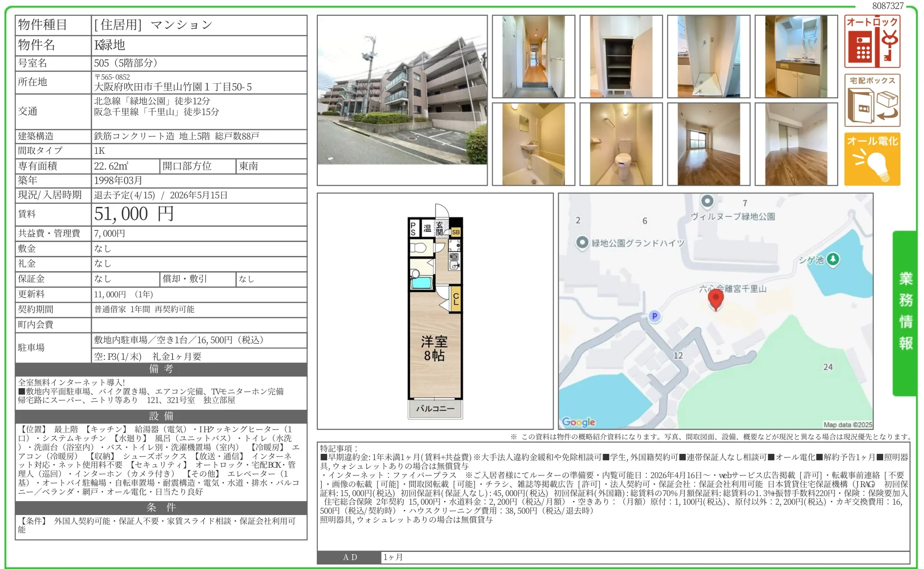Click the delivery box (宅配ボックス) icon badge

click(x=872, y=100)
